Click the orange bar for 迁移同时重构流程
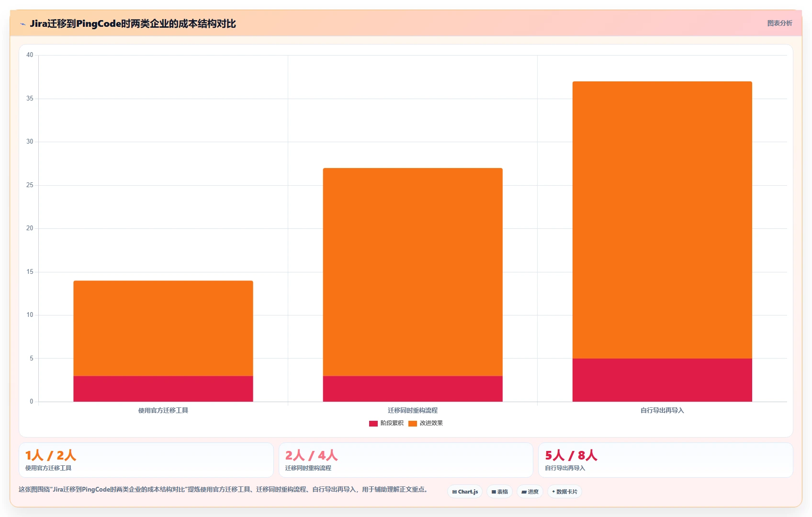812x517 pixels. point(413,272)
